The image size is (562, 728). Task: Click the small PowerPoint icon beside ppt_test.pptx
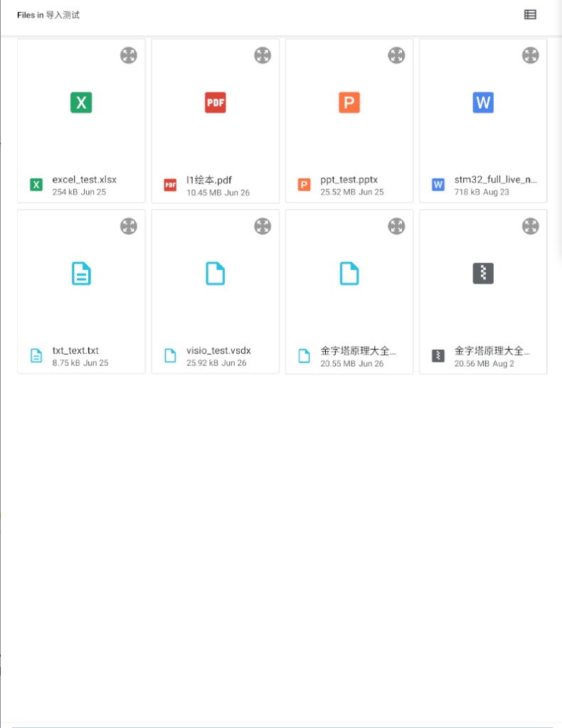(304, 185)
